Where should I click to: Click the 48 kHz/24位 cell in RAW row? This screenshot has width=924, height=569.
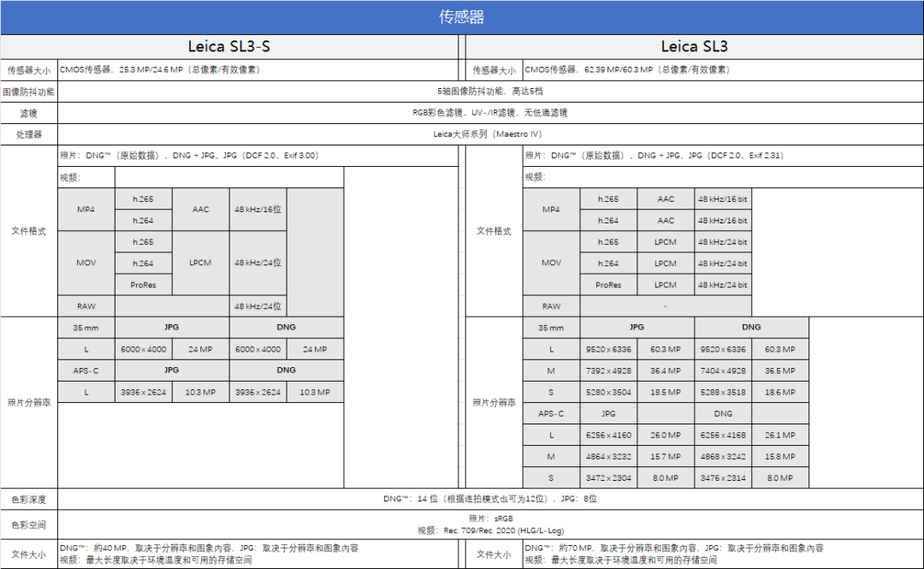[x=258, y=306]
